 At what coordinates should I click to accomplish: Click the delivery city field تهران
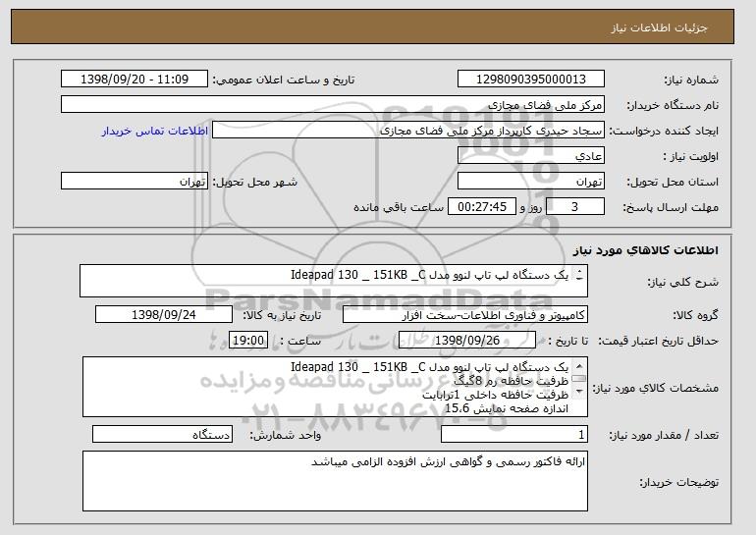135,182
